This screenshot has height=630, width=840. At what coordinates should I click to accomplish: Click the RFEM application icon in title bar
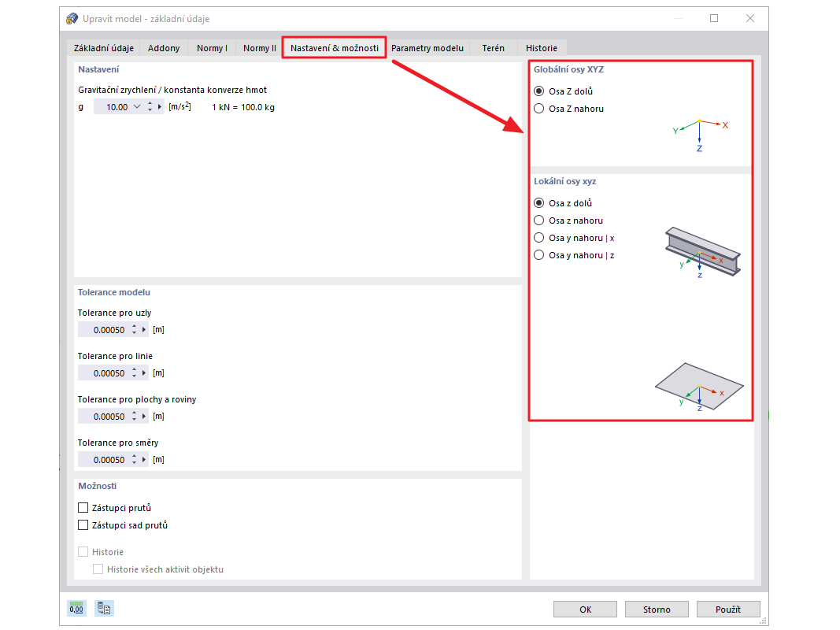72,19
